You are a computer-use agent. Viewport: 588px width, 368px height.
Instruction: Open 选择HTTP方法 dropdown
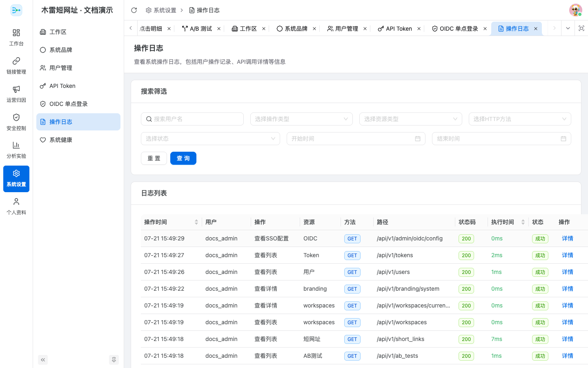520,119
